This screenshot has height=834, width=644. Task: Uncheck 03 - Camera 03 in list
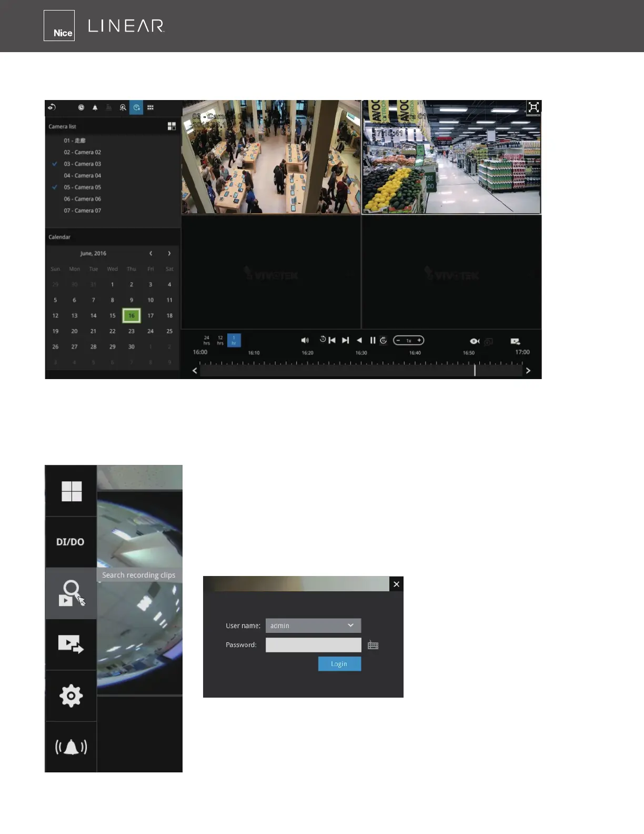[55, 164]
